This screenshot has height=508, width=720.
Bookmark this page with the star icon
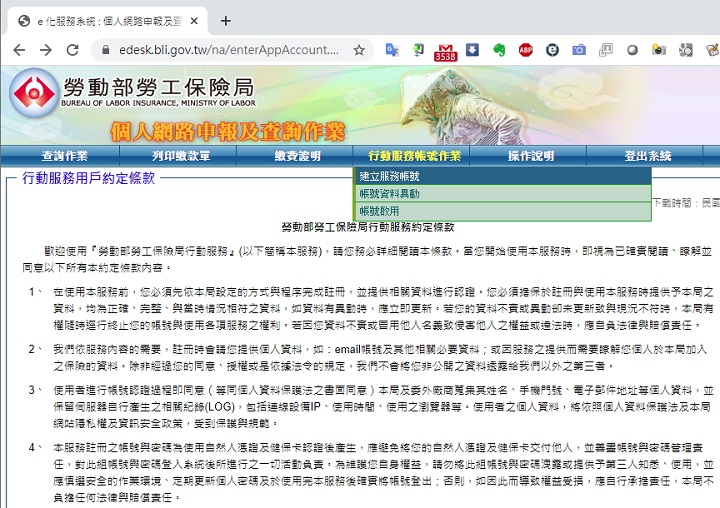pos(359,50)
